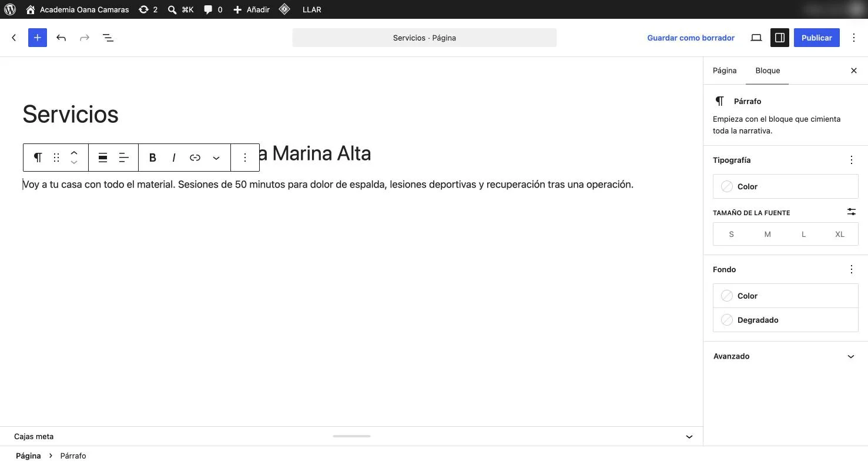
Task: Switch to the Página tab
Action: point(725,71)
